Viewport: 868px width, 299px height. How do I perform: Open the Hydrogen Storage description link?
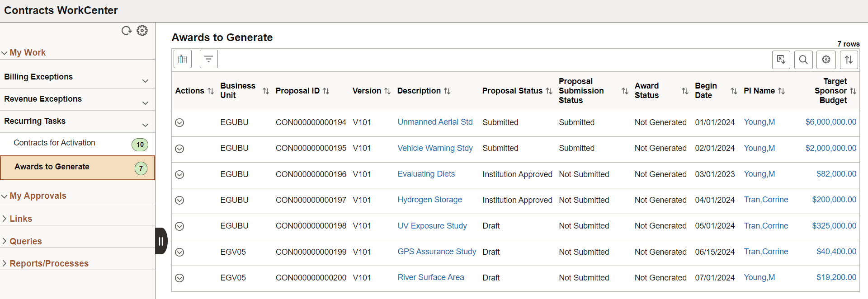pos(429,200)
